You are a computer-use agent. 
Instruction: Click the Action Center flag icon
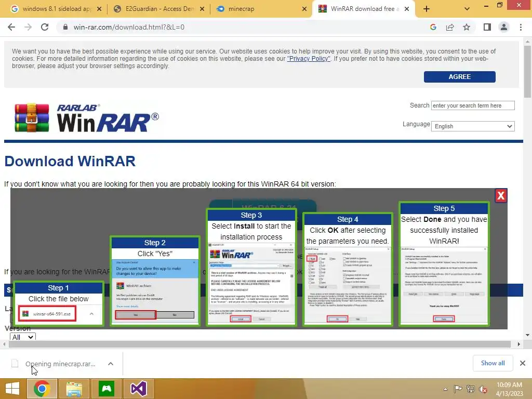pos(458,389)
